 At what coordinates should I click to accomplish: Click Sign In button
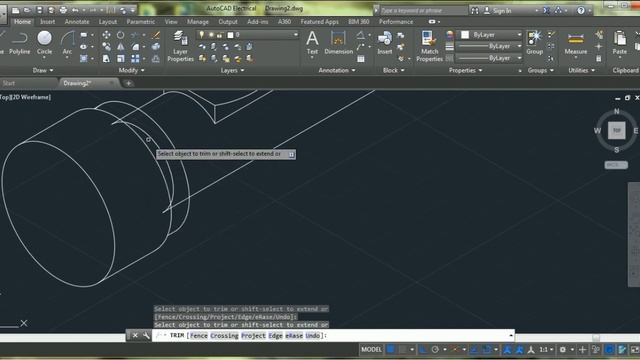pyautogui.click(x=498, y=11)
